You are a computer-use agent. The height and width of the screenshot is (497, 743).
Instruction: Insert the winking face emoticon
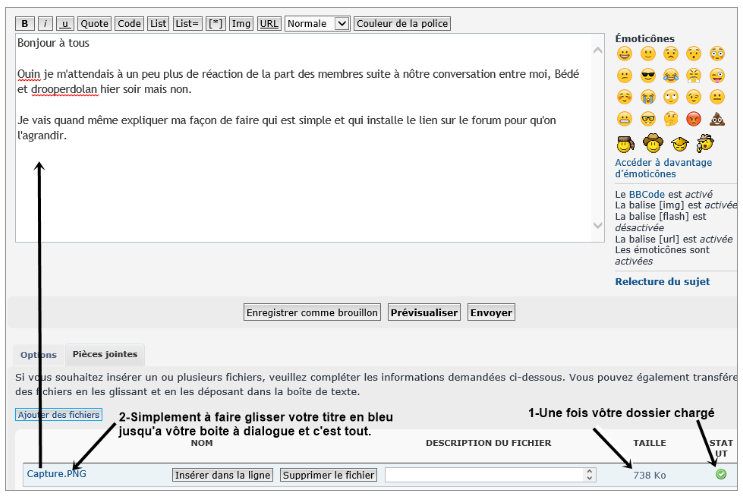pos(694,97)
